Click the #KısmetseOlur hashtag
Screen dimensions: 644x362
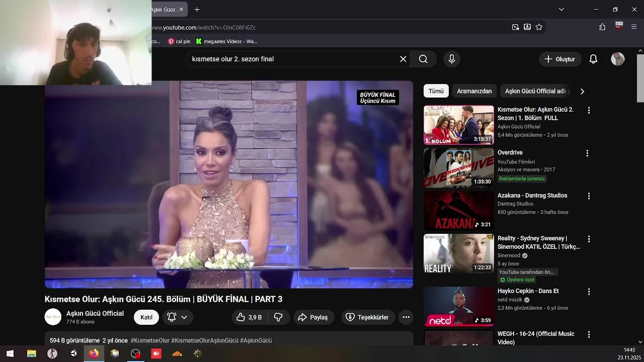pos(150,340)
